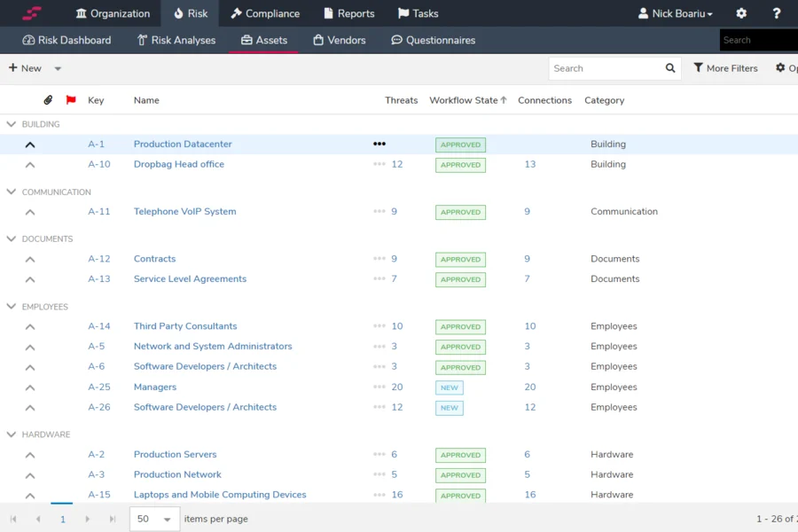Collapse the EMPLOYEES category group
The image size is (798, 532).
pos(12,307)
